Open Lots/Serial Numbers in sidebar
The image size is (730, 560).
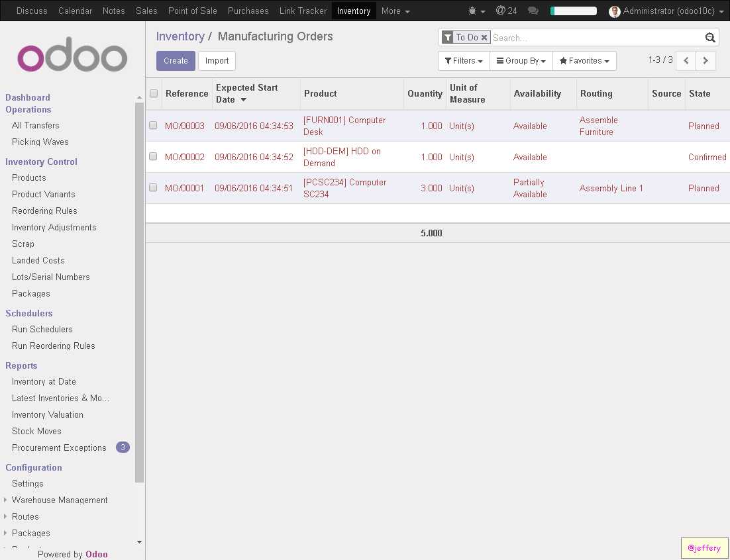[x=51, y=277]
